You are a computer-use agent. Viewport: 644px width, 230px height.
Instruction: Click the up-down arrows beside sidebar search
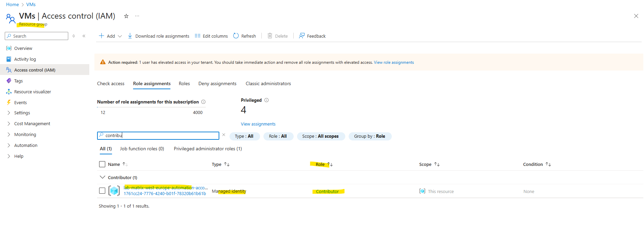(74, 36)
